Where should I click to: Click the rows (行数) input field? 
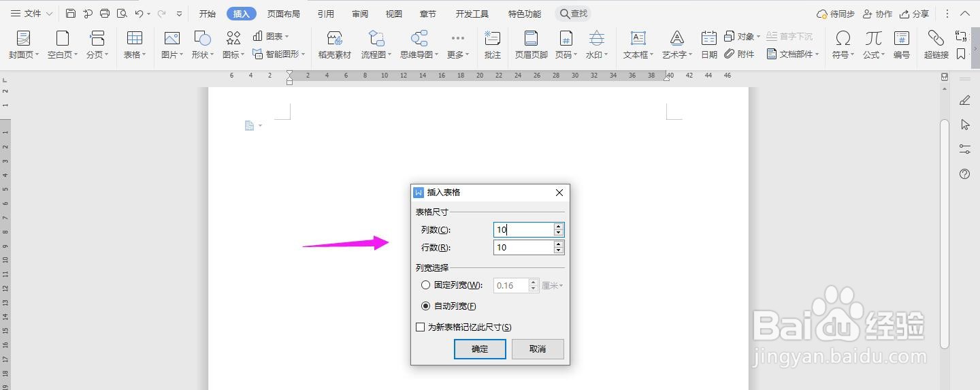pos(523,248)
